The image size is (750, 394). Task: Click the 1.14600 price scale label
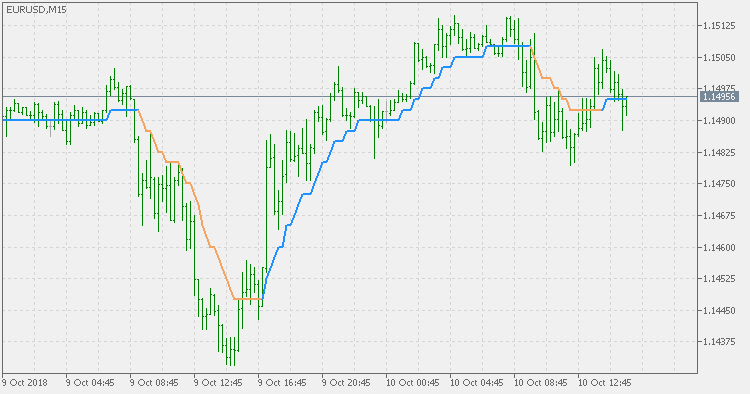[x=719, y=248]
